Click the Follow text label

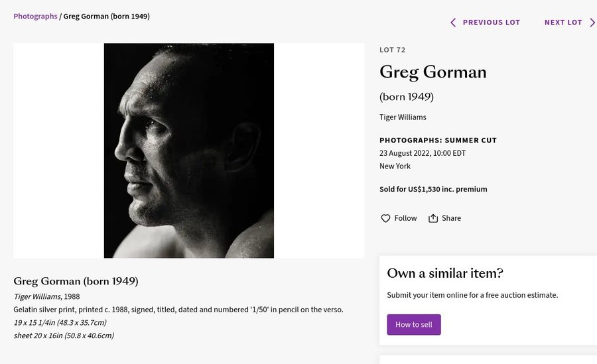click(x=405, y=218)
